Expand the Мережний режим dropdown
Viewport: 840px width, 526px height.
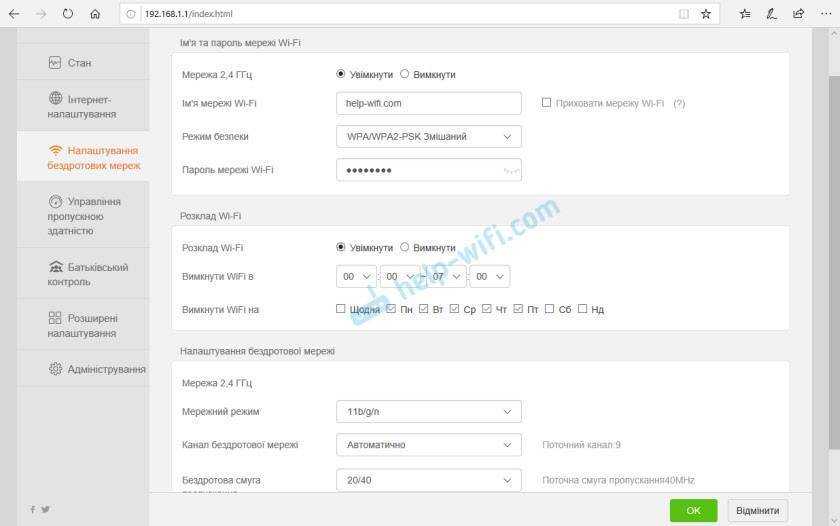428,411
